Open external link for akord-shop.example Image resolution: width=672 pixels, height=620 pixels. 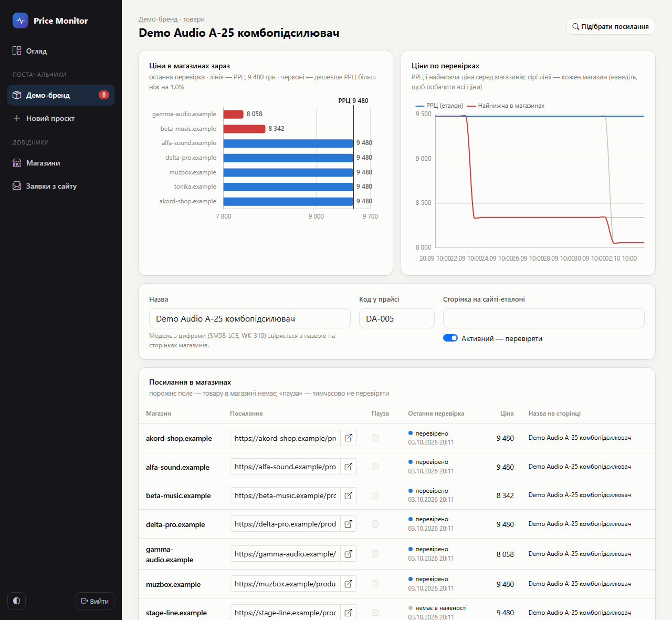point(349,438)
